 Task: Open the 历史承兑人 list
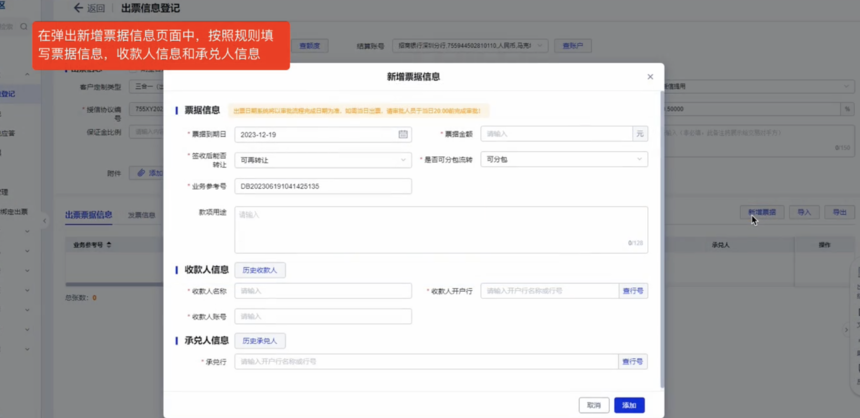pos(260,341)
